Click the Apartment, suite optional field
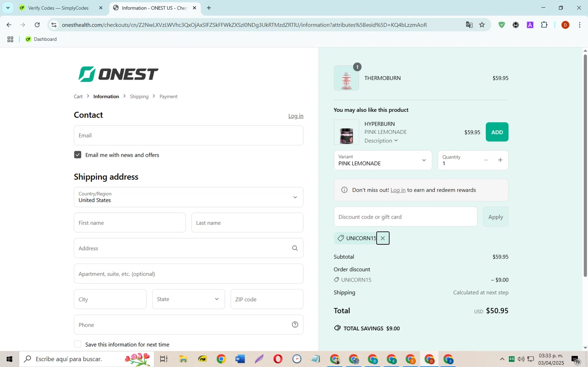The width and height of the screenshot is (588, 367). click(189, 274)
